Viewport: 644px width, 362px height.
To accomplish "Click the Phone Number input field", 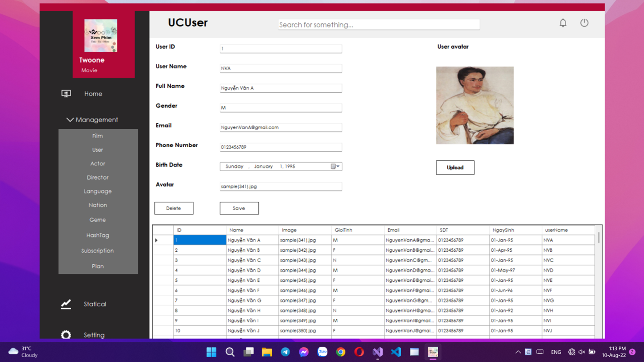I will click(281, 147).
